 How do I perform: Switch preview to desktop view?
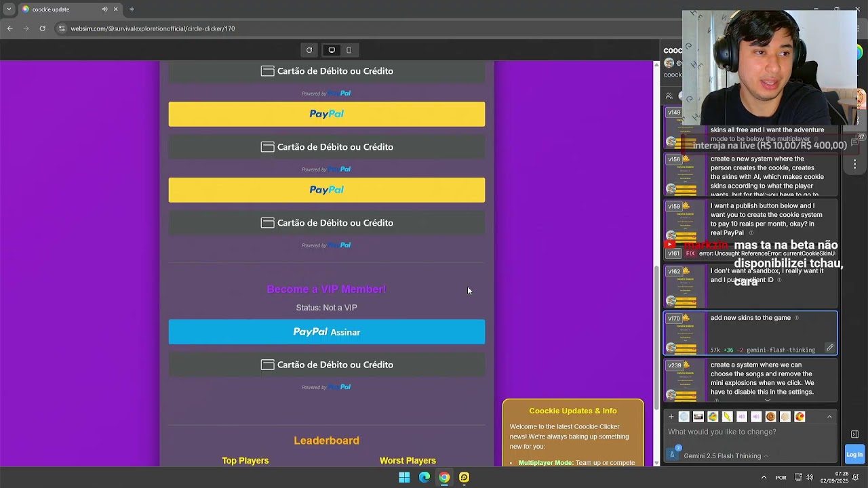[332, 50]
